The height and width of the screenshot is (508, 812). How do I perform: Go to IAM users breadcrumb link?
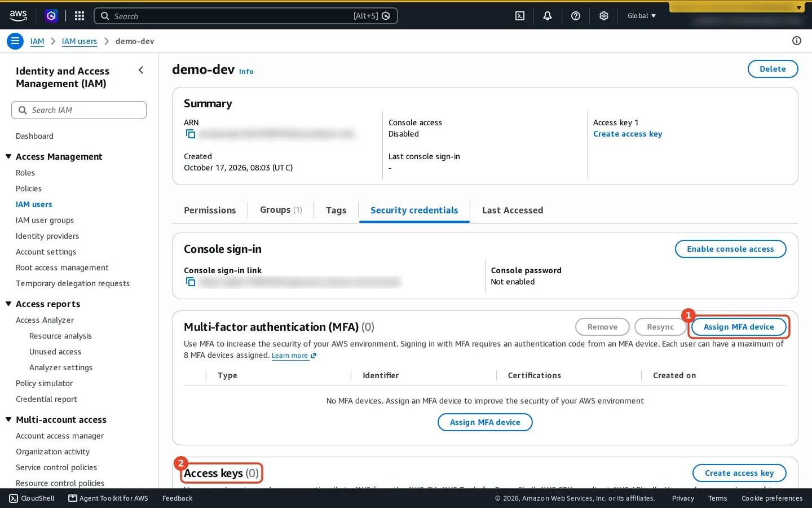coord(80,41)
